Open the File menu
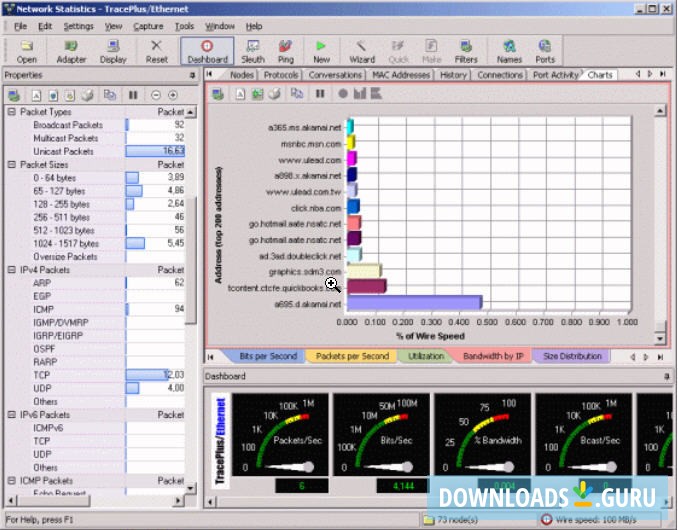Image resolution: width=678 pixels, height=530 pixels. tap(20, 26)
